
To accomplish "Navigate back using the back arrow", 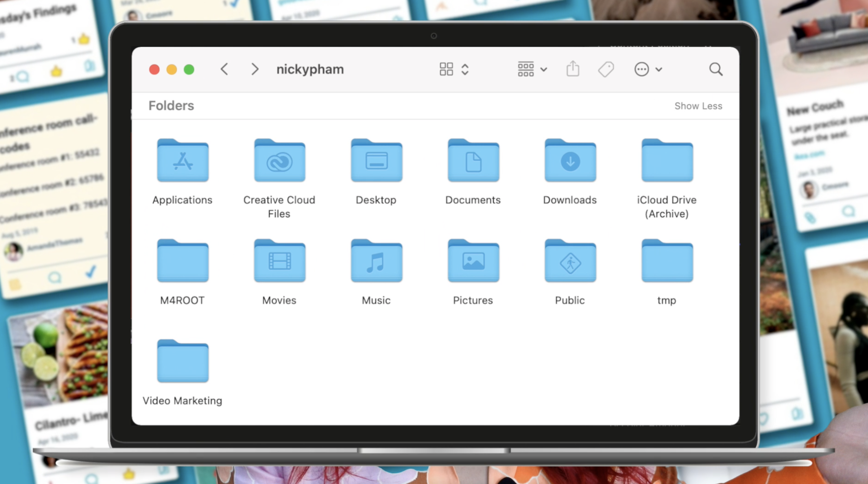I will click(225, 69).
